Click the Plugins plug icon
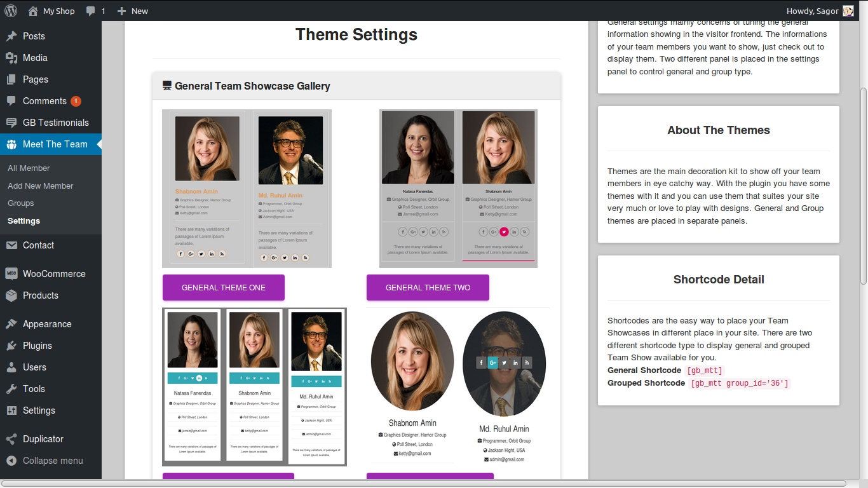868x488 pixels. pyautogui.click(x=11, y=346)
